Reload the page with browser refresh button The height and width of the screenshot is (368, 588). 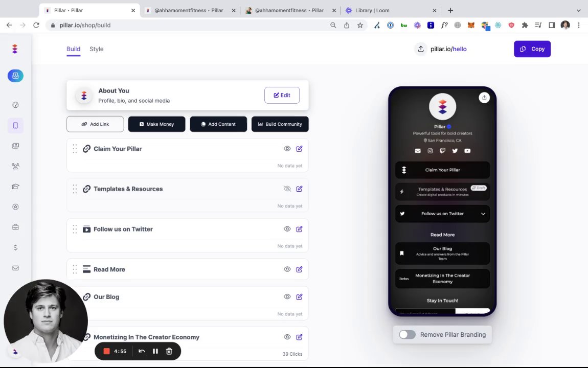[36, 25]
